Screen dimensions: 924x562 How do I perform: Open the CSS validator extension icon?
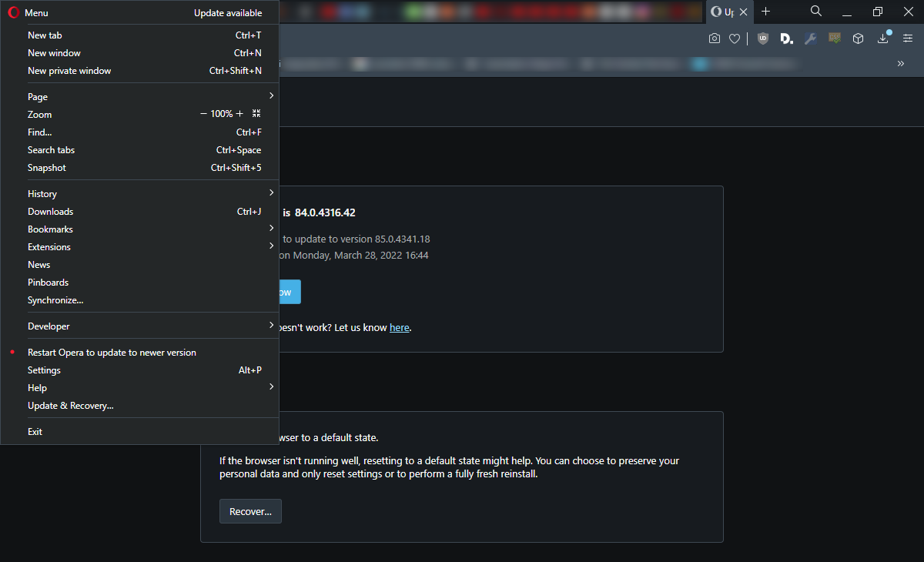(834, 38)
